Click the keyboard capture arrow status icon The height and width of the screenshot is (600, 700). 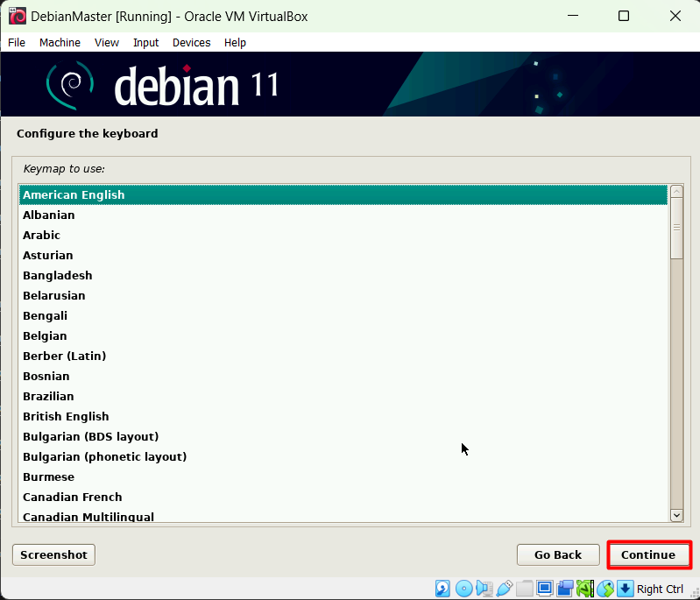tap(626, 589)
